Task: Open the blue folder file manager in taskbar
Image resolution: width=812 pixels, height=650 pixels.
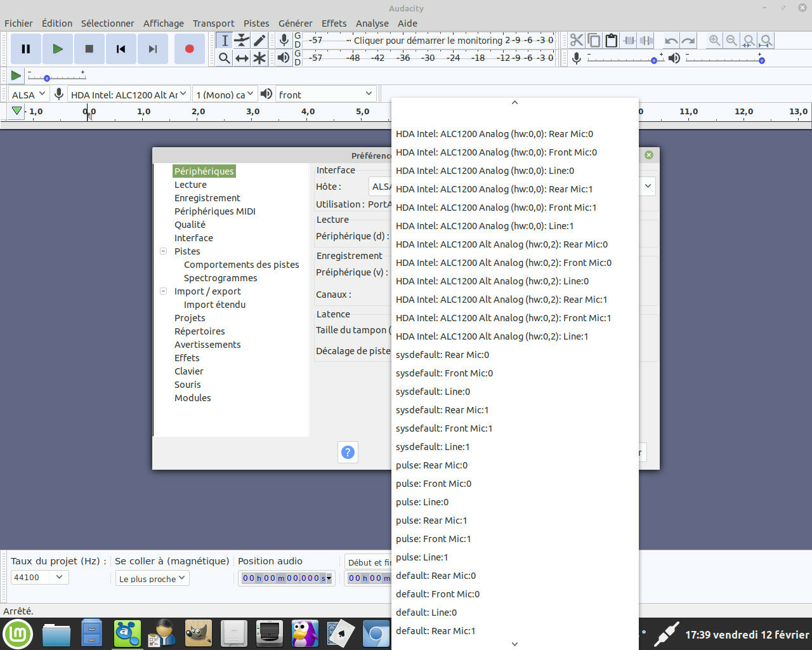Action: [56, 633]
